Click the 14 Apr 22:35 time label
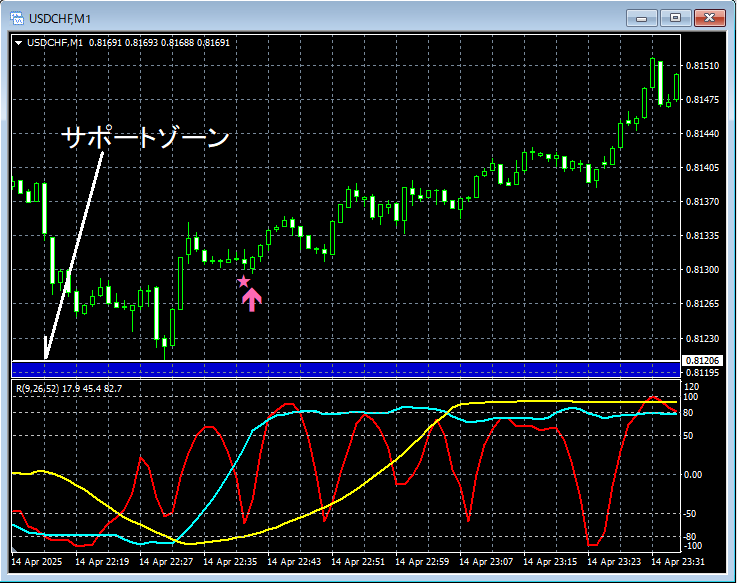 pyautogui.click(x=230, y=562)
